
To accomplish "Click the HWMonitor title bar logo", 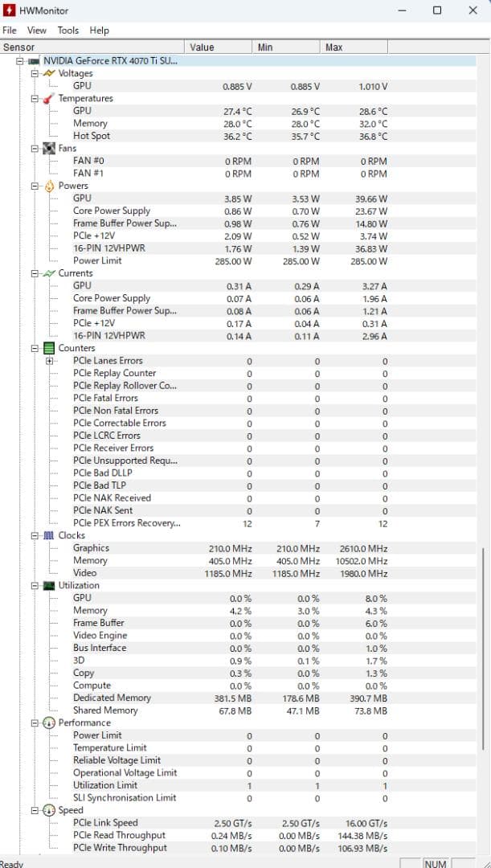I will pos(10,10).
